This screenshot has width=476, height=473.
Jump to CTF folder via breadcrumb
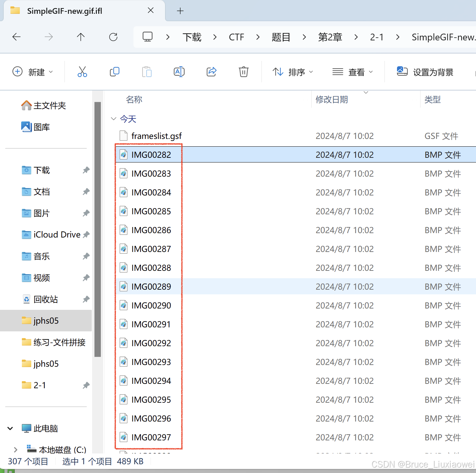pyautogui.click(x=236, y=37)
